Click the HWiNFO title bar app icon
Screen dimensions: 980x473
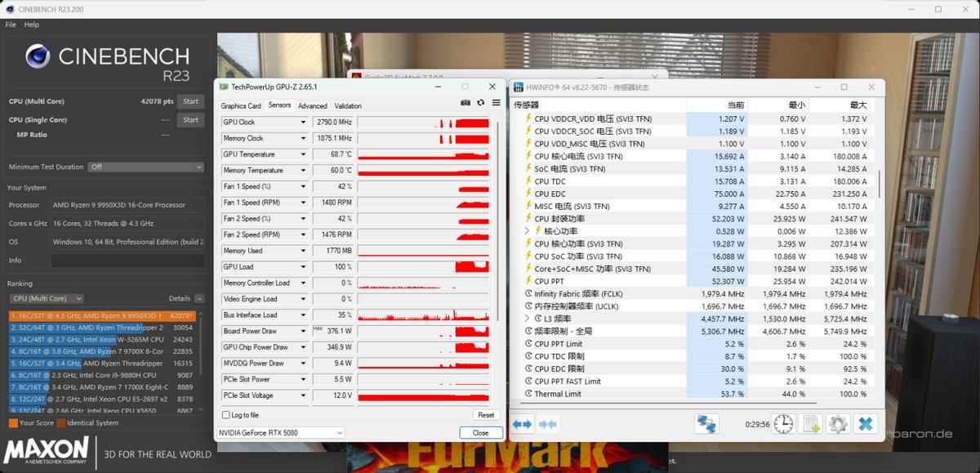tap(519, 87)
